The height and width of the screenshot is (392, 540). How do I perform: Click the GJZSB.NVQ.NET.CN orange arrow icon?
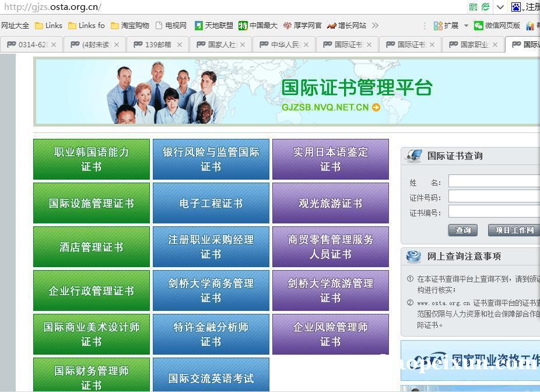coord(376,107)
